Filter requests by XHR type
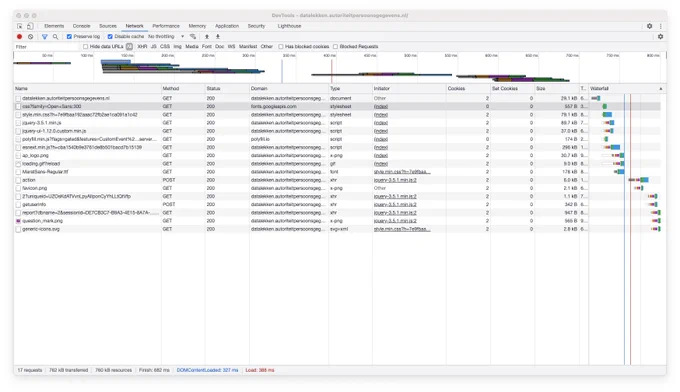Viewport: 680px width, 392px height. tap(142, 46)
